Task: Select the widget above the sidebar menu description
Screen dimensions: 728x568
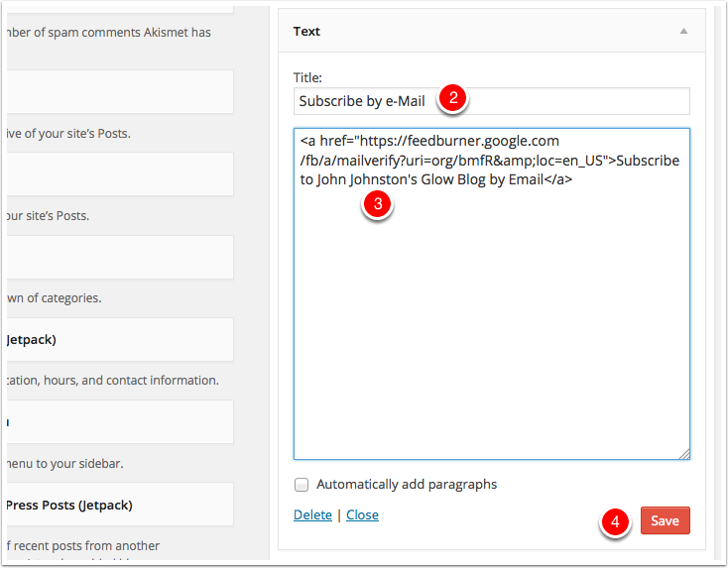Action: [119, 421]
